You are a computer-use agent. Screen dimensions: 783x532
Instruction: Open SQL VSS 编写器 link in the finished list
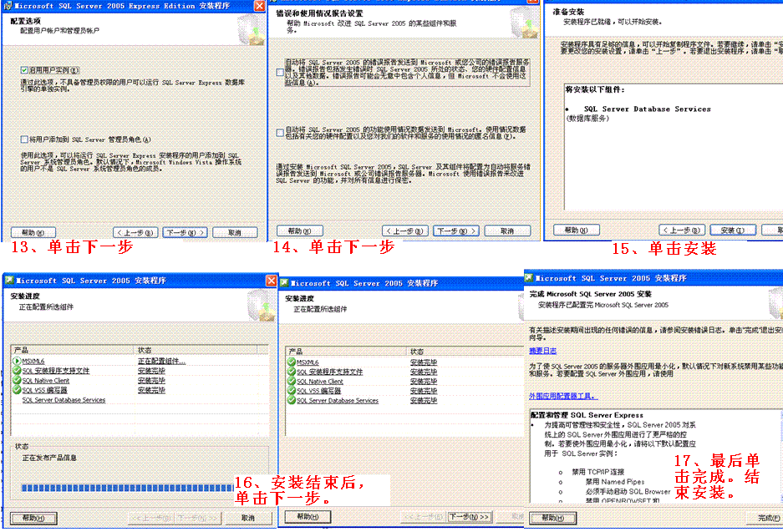point(319,391)
